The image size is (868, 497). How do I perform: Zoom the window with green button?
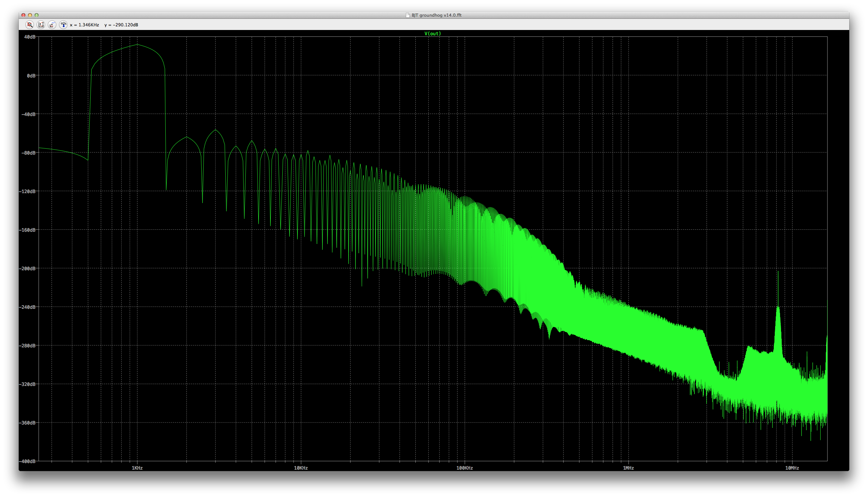pos(37,15)
